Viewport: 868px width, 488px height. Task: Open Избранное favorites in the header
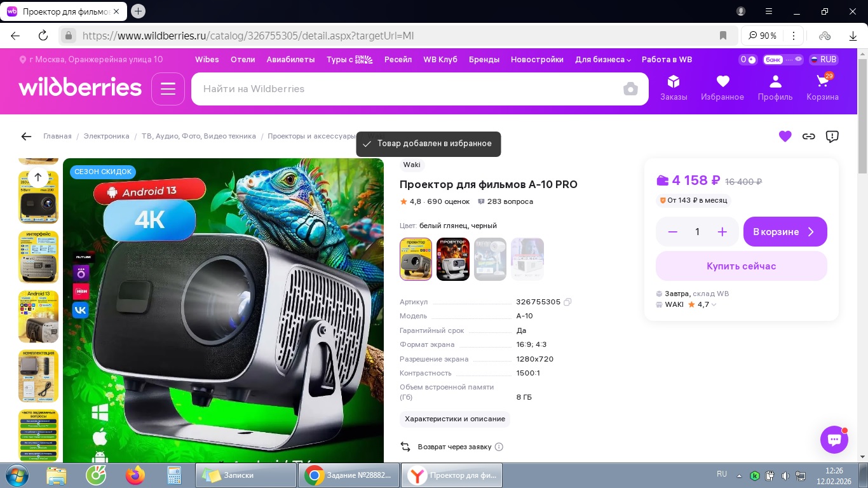(722, 88)
